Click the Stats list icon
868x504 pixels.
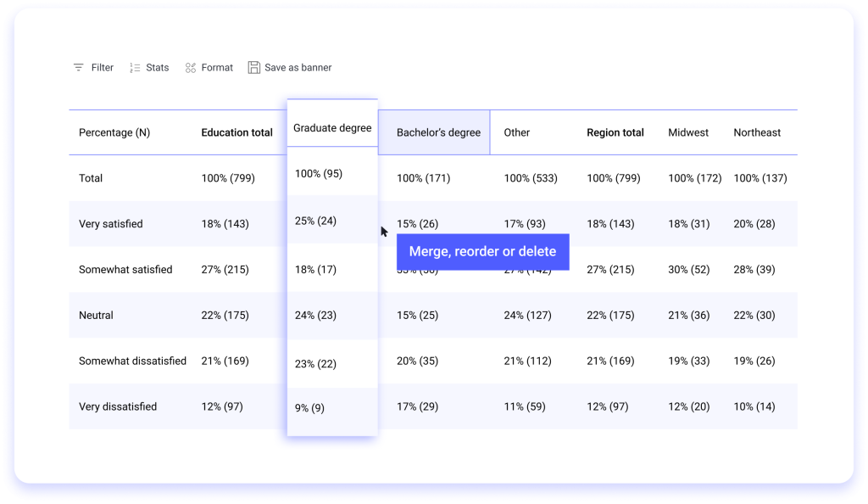[x=135, y=68]
